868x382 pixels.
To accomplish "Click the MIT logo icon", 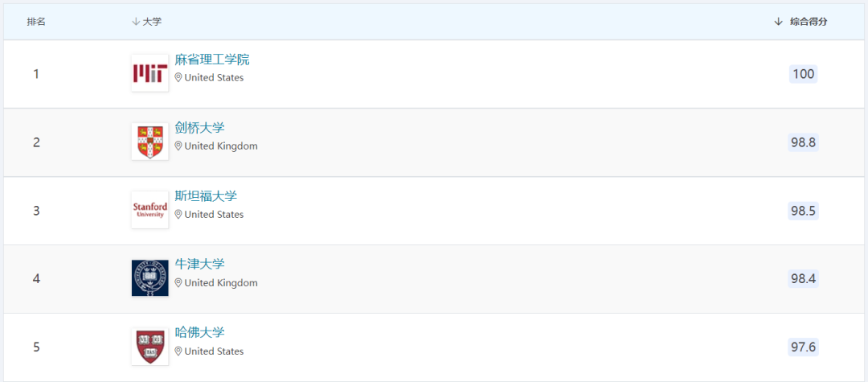I will click(x=150, y=73).
